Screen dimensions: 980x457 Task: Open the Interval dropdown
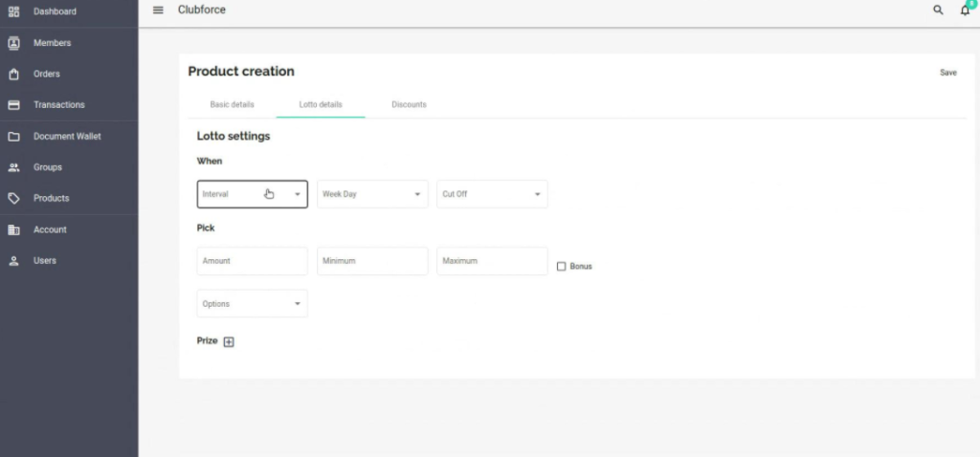tap(252, 194)
